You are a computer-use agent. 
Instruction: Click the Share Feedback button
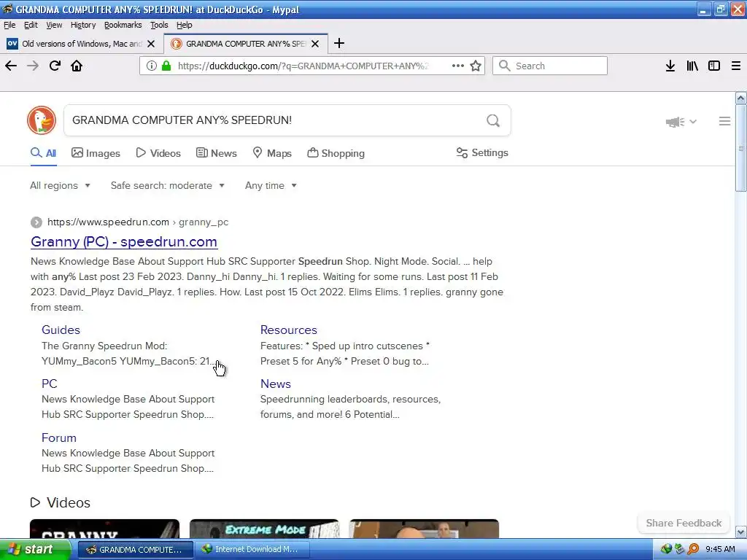pyautogui.click(x=684, y=523)
